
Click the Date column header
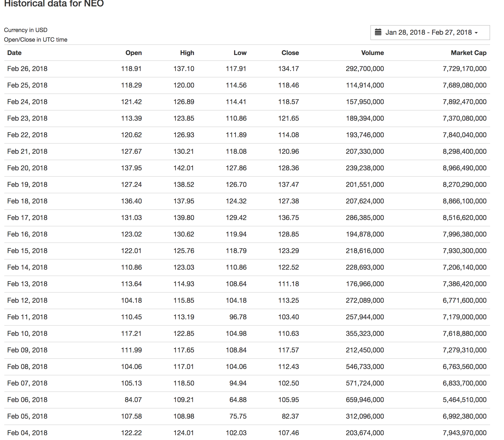pyautogui.click(x=14, y=53)
